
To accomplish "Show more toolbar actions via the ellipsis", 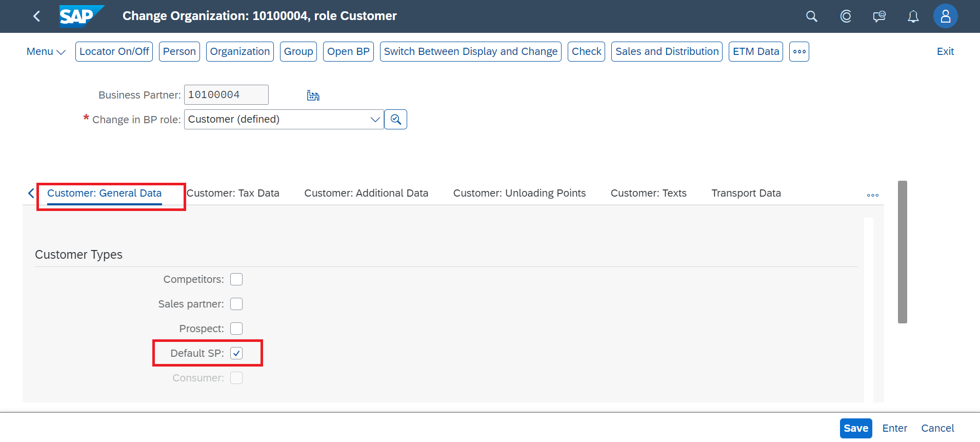I will coord(799,51).
